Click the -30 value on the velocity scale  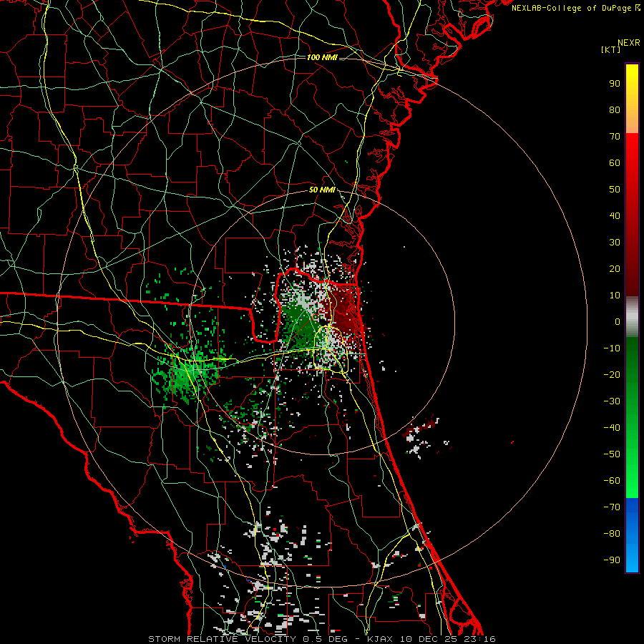(612, 401)
